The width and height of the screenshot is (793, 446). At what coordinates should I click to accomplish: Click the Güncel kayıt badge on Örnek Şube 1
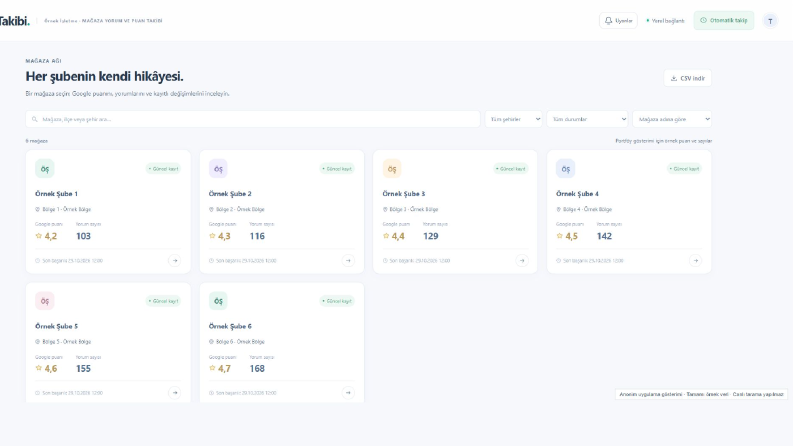click(x=163, y=169)
